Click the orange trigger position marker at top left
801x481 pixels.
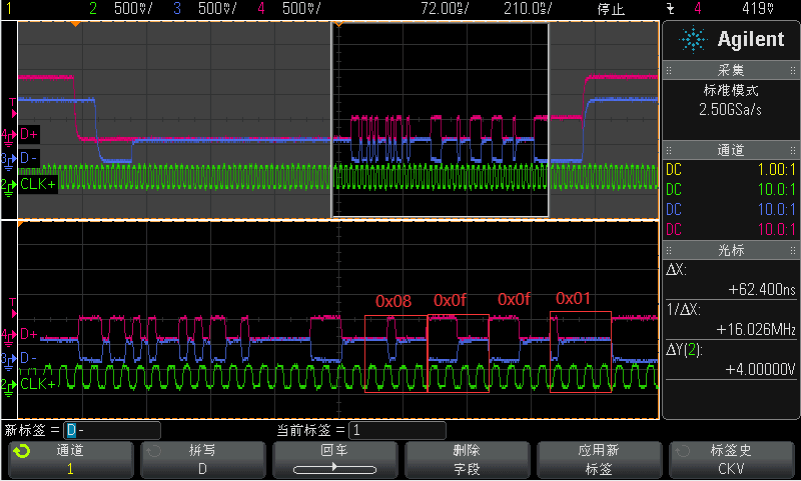tap(74, 25)
